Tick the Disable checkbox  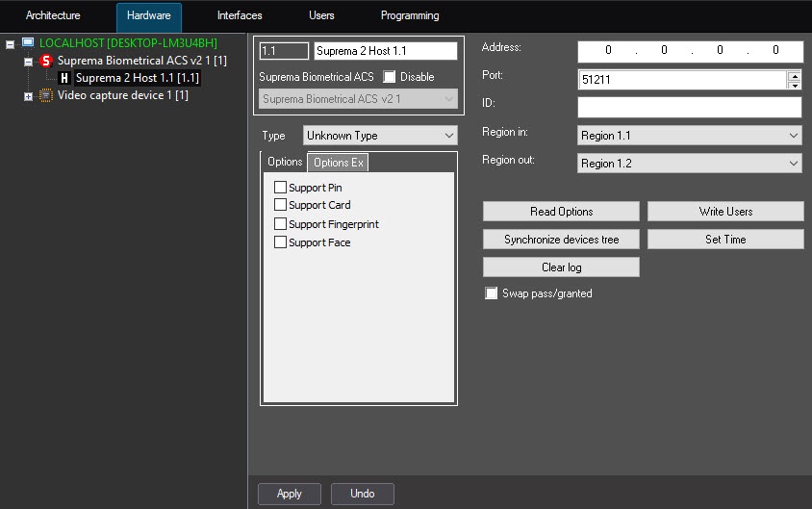click(x=390, y=77)
